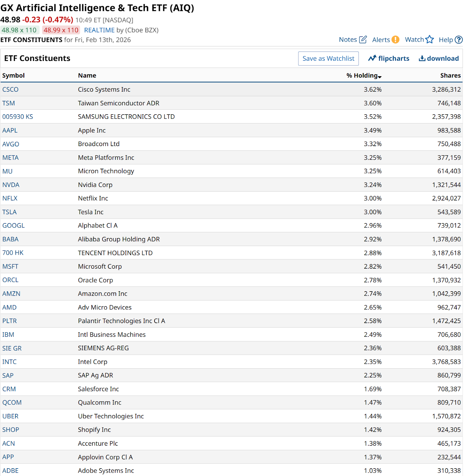The height and width of the screenshot is (476, 464).
Task: Open the BABA symbol link
Action: click(10, 239)
